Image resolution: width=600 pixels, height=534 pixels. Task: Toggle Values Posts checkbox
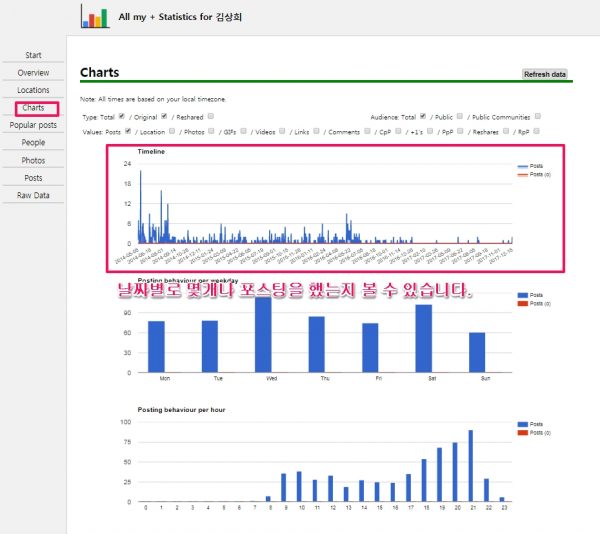(128, 131)
